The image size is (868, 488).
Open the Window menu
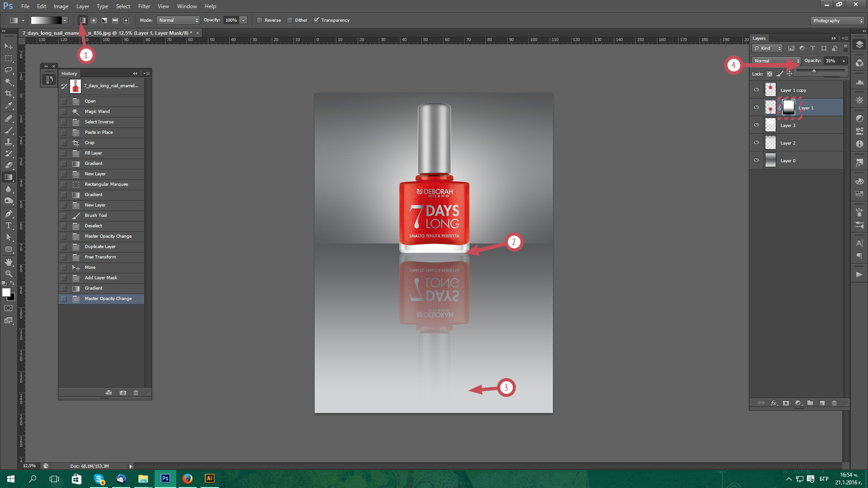pyautogui.click(x=187, y=6)
